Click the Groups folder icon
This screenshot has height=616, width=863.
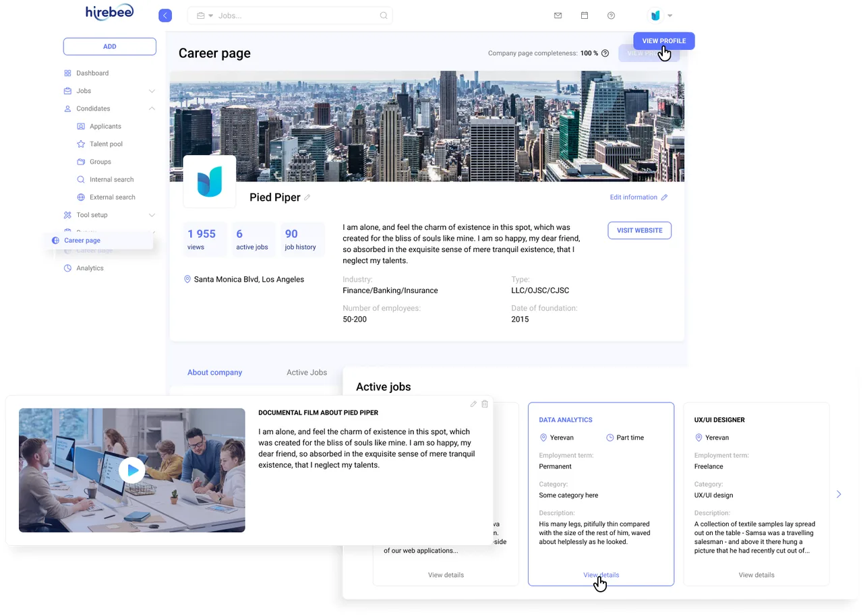point(81,162)
